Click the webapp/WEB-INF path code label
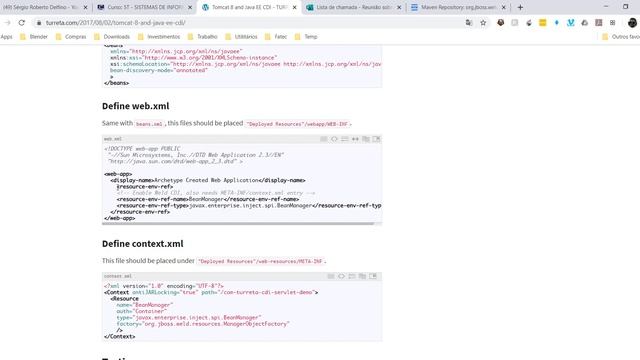 coord(297,124)
